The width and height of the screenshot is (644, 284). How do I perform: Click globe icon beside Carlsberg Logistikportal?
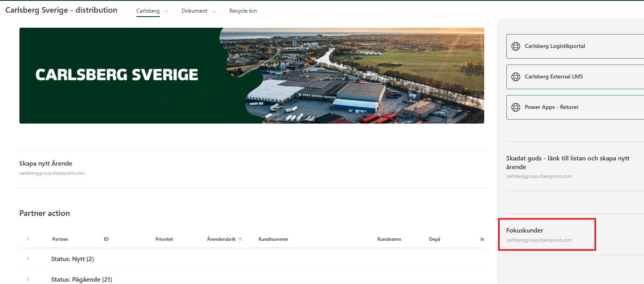[516, 46]
